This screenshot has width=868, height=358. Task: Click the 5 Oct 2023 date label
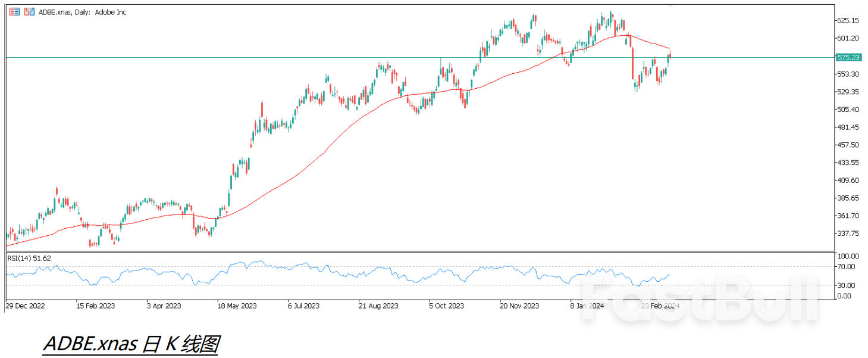(447, 306)
